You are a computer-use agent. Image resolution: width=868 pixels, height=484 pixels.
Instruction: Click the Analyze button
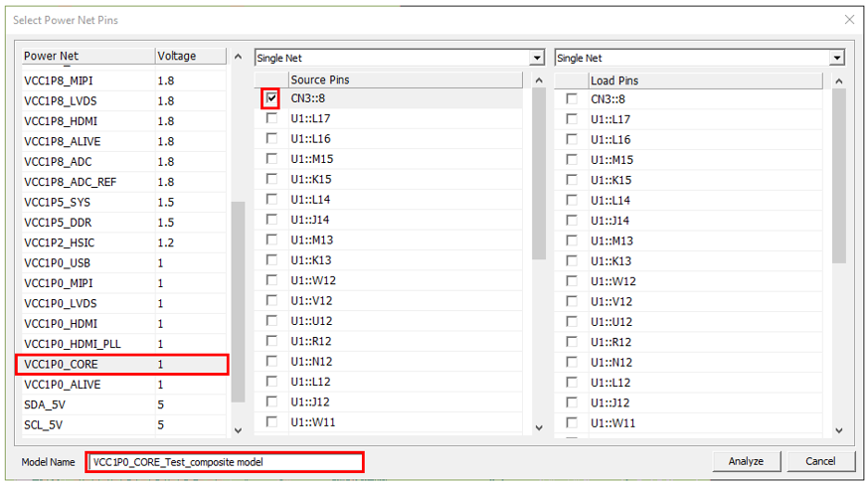746,461
